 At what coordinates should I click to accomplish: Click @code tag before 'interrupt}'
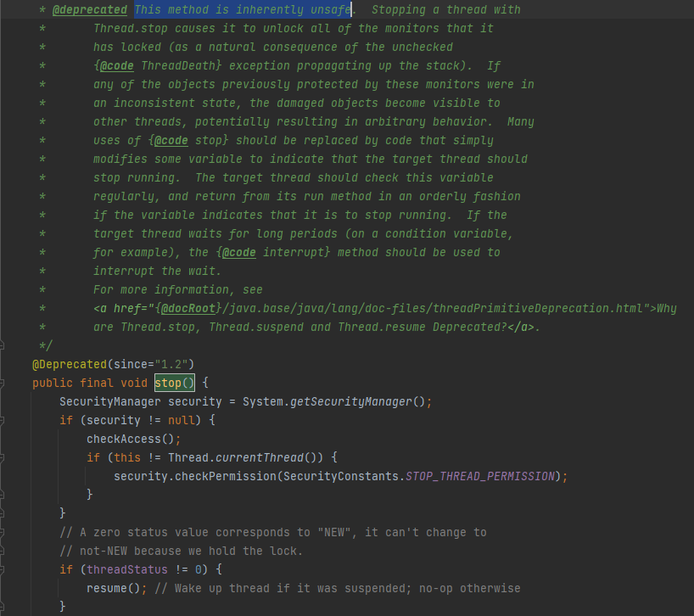coord(238,252)
